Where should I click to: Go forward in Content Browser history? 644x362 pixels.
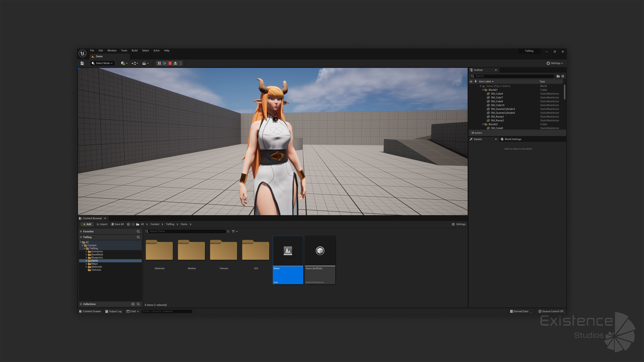133,224
